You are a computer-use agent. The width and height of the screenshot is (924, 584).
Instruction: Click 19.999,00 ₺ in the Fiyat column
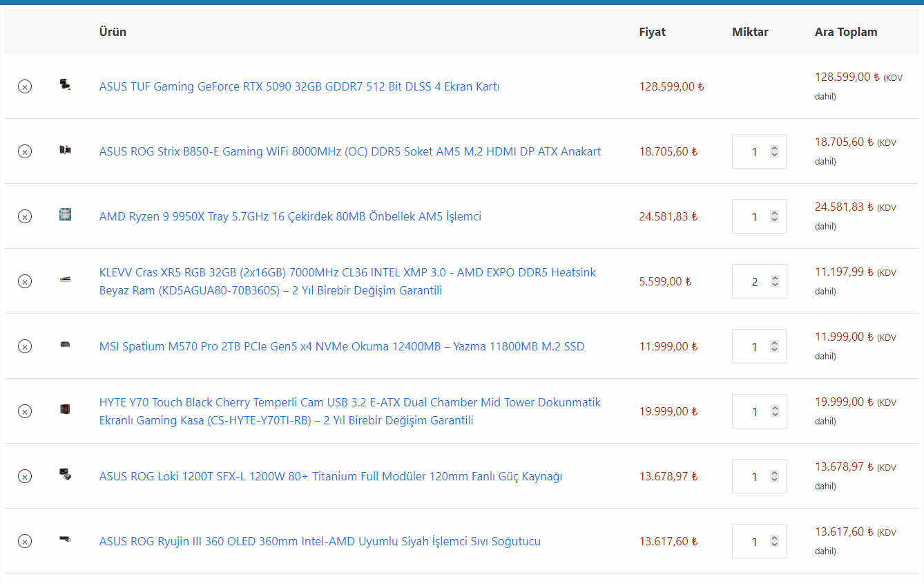pyautogui.click(x=668, y=411)
